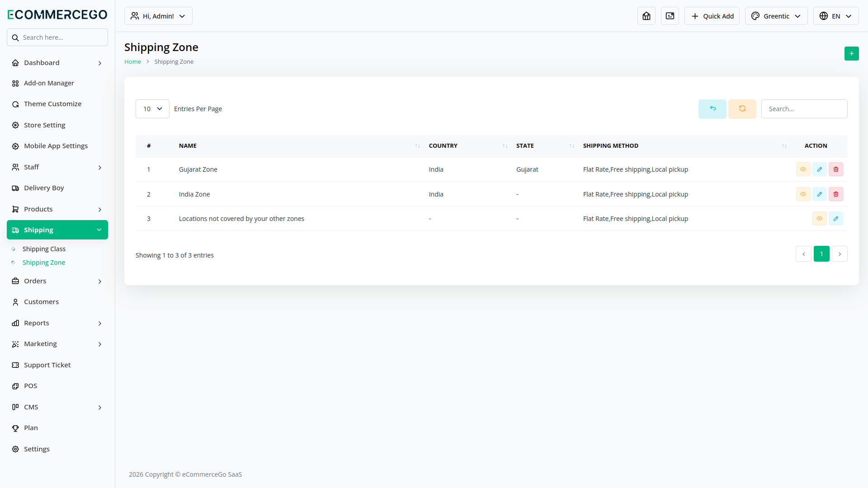Click the green add shipping zone button
This screenshot has height=488, width=868.
(851, 54)
